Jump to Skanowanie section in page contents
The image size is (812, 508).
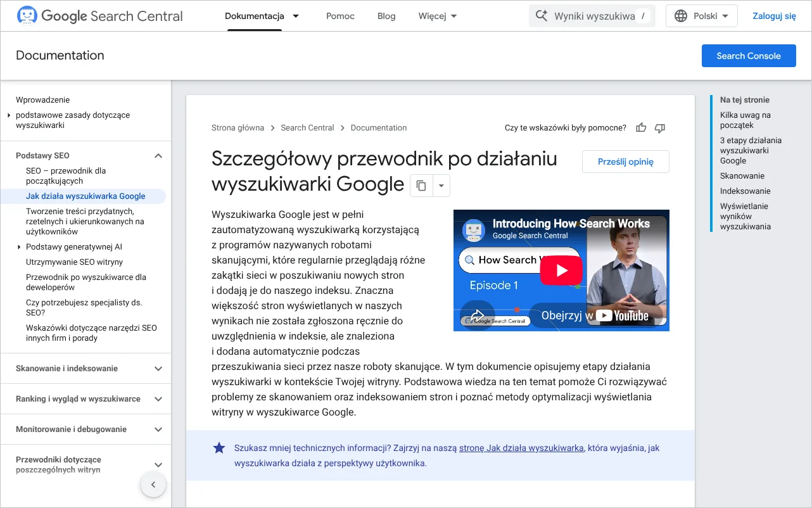(x=742, y=176)
